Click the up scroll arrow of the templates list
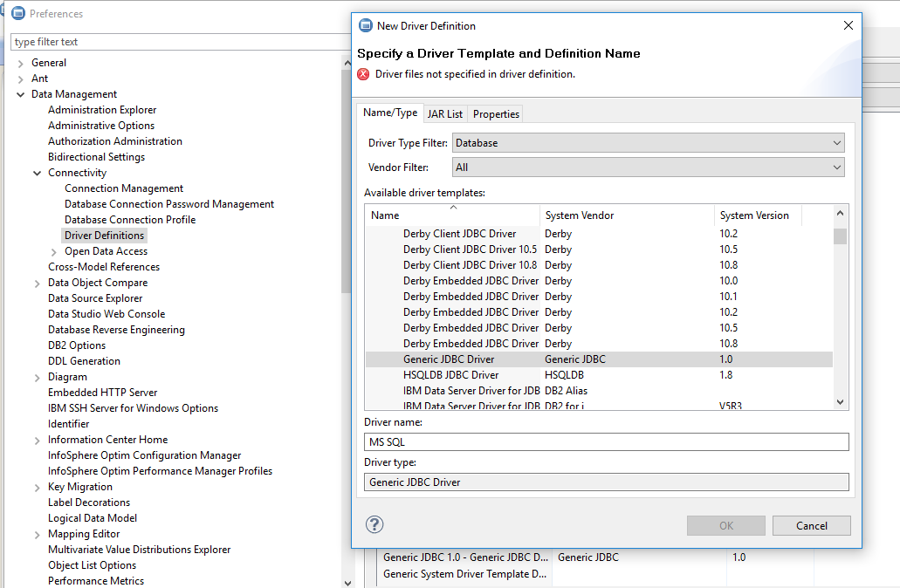The image size is (900, 588). (839, 212)
